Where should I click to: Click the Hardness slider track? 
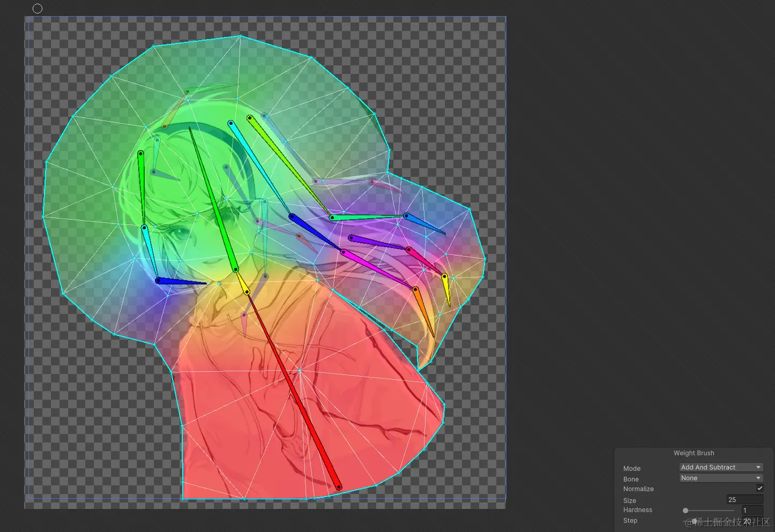[x=710, y=511]
